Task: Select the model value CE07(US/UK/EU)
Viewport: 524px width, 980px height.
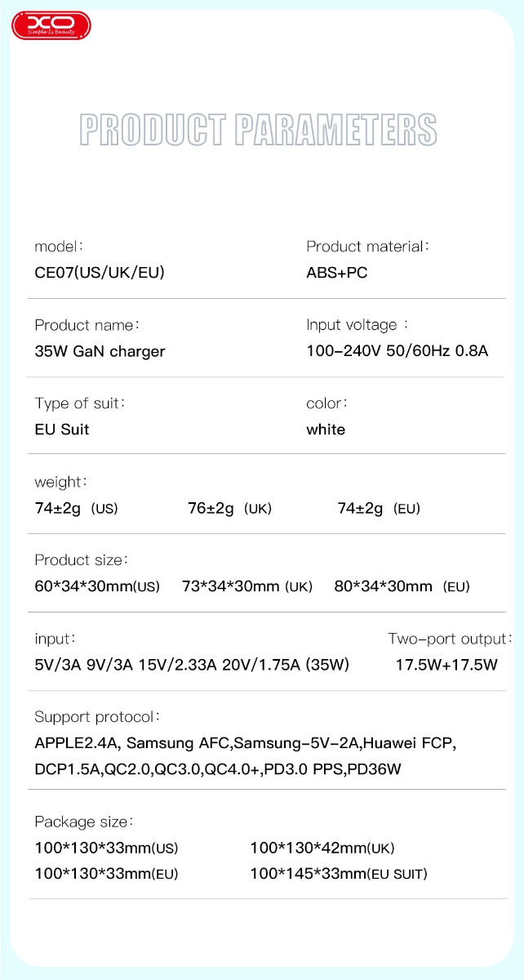Action: (x=100, y=273)
